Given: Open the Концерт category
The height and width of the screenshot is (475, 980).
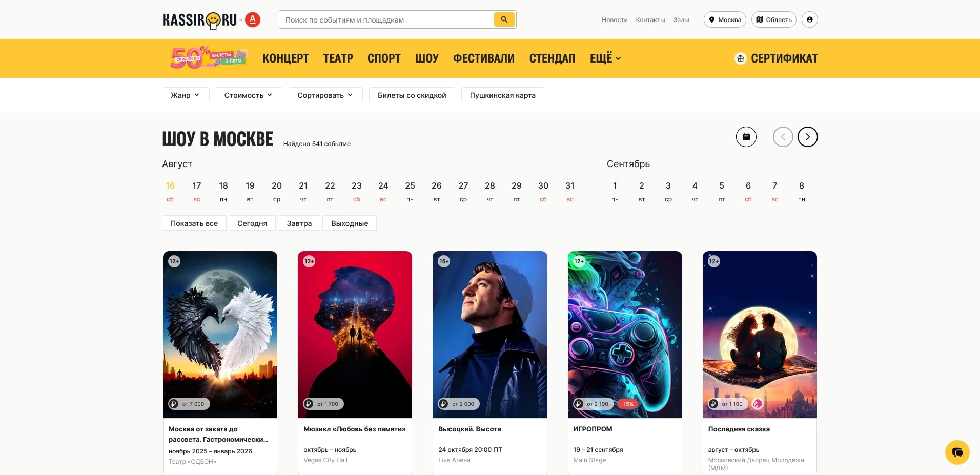Looking at the screenshot, I should tap(285, 58).
